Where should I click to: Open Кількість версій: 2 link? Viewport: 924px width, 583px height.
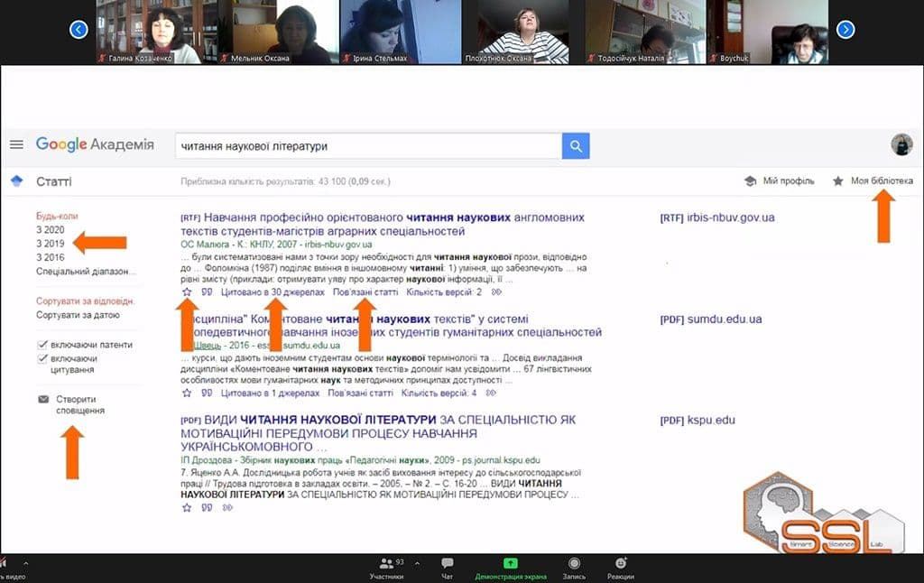click(444, 291)
